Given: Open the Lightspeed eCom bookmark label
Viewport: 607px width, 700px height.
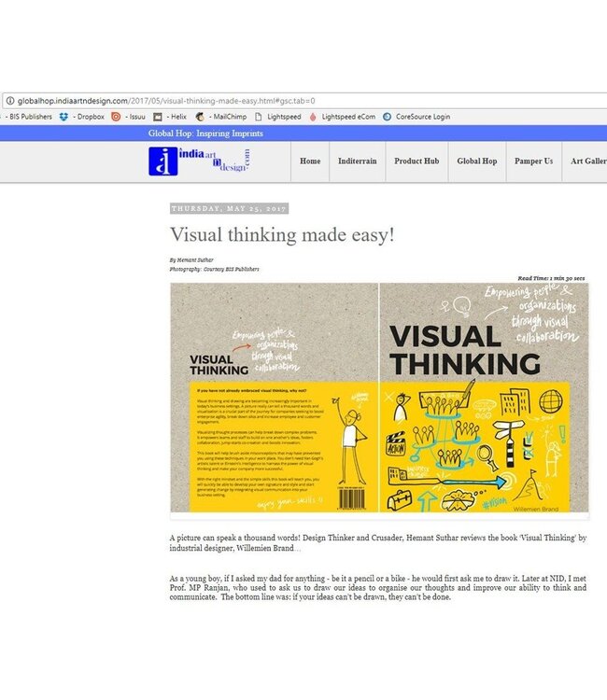Looking at the screenshot, I should click(x=348, y=117).
